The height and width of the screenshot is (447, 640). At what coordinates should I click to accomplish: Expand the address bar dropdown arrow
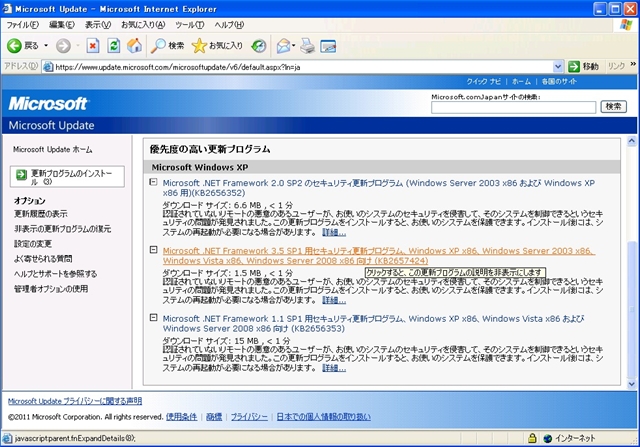558,67
